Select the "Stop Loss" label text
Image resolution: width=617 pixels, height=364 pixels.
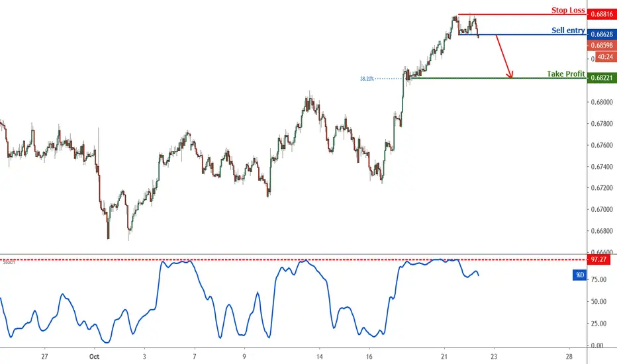coord(568,10)
